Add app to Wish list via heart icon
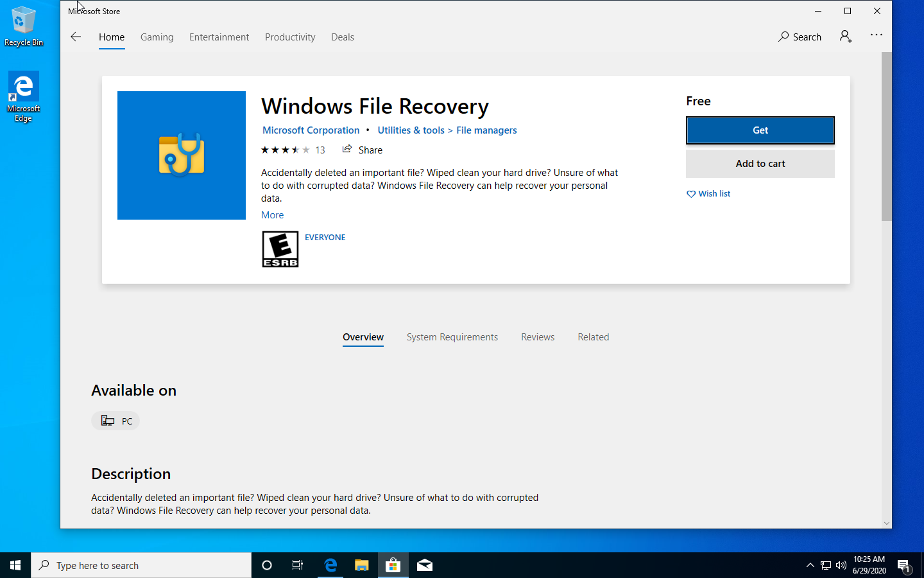The image size is (924, 578). tap(691, 193)
